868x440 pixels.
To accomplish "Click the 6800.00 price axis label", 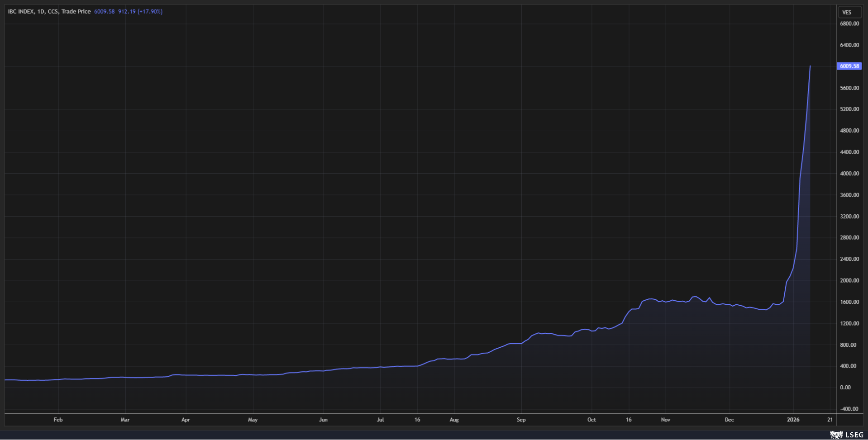I will pyautogui.click(x=849, y=24).
